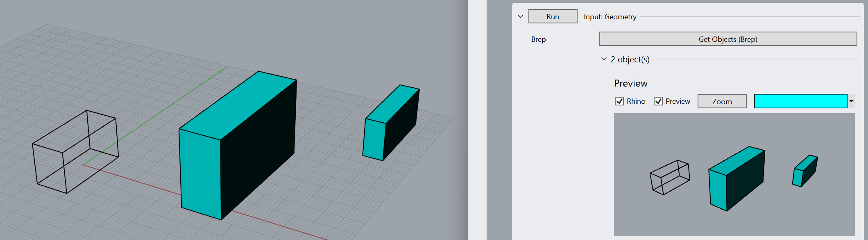Click the Input: Geometry label
This screenshot has width=868, height=240.
(610, 17)
